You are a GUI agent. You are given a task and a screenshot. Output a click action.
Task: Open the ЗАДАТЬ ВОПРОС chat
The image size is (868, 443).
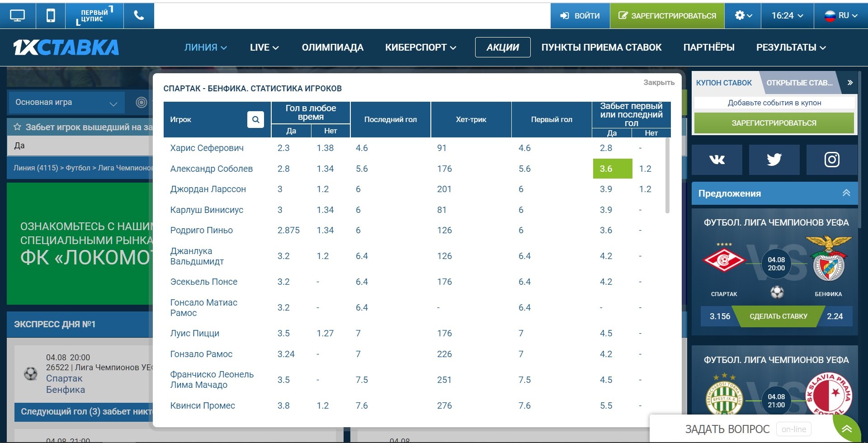pos(727,429)
